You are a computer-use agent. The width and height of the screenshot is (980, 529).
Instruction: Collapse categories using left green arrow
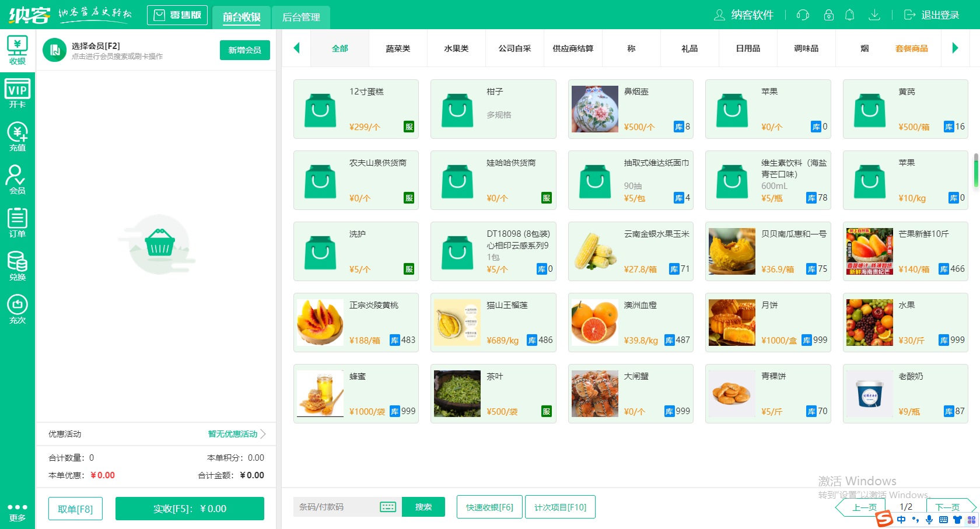[x=296, y=48]
